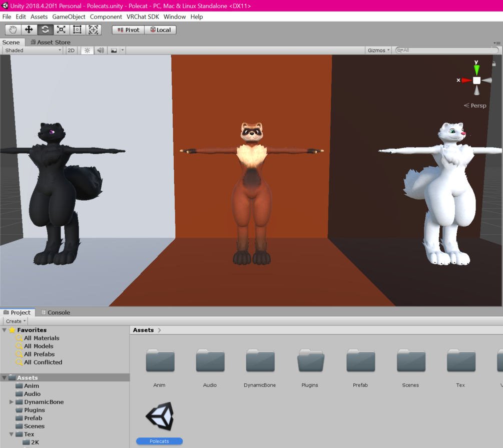Open the Assets menu
The height and width of the screenshot is (448, 503).
39,17
